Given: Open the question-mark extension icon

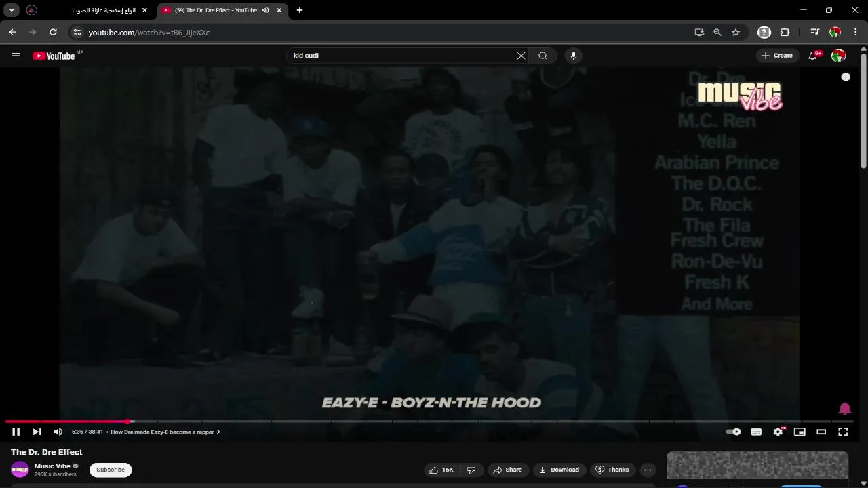Looking at the screenshot, I should 764,32.
